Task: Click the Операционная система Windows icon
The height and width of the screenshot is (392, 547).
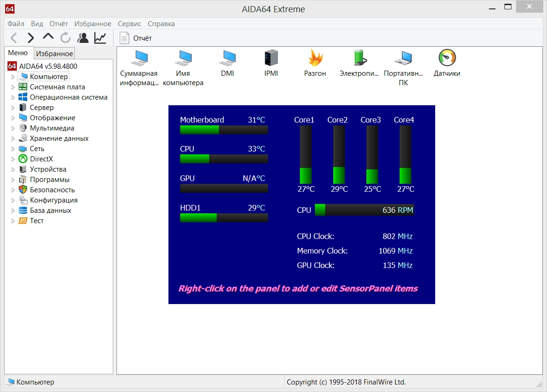Action: tap(22, 97)
